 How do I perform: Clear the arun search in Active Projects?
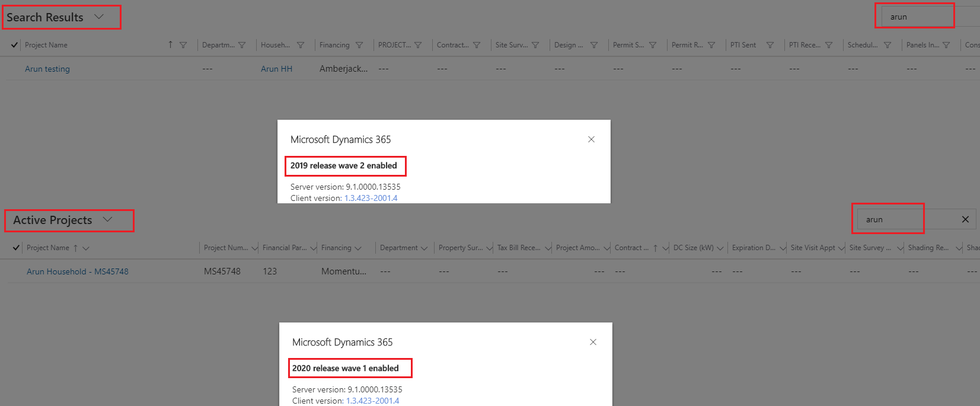click(965, 219)
